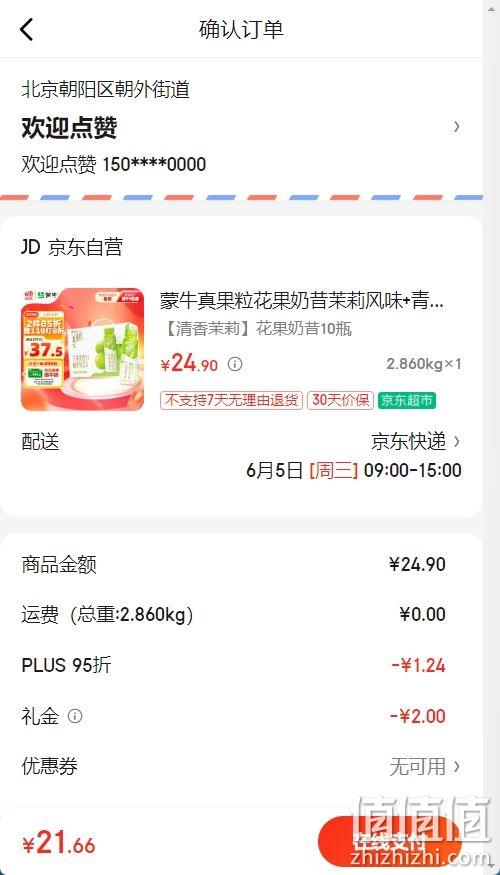Tap the 不支持7天无理由退货 tag
This screenshot has height=875, width=500.
pos(231,400)
